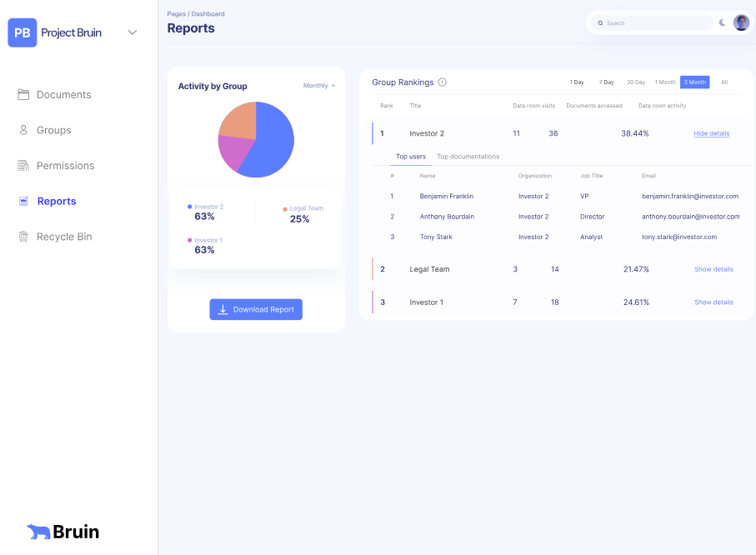Viewport: 756px width, 555px height.
Task: Click the 24.61% activity value
Action: [x=636, y=302]
